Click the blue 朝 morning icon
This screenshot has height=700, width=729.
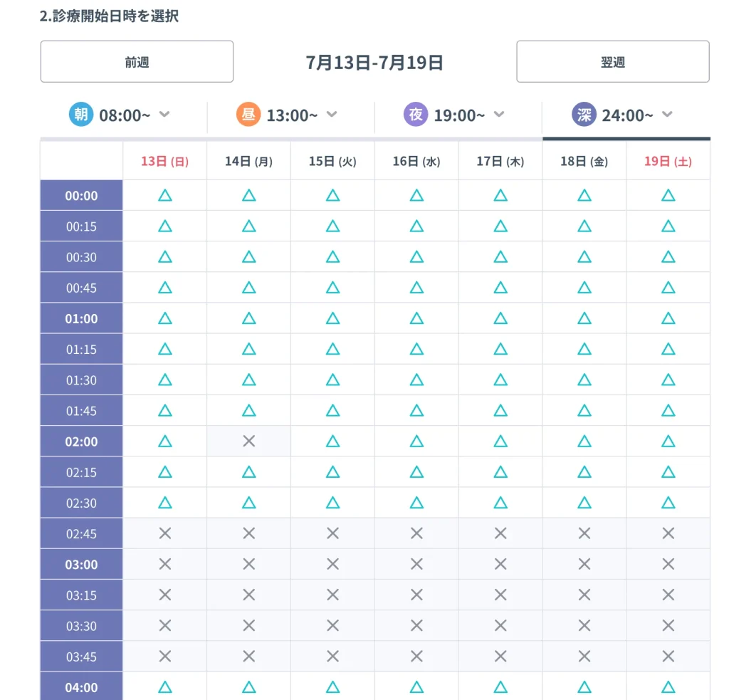[x=81, y=115]
